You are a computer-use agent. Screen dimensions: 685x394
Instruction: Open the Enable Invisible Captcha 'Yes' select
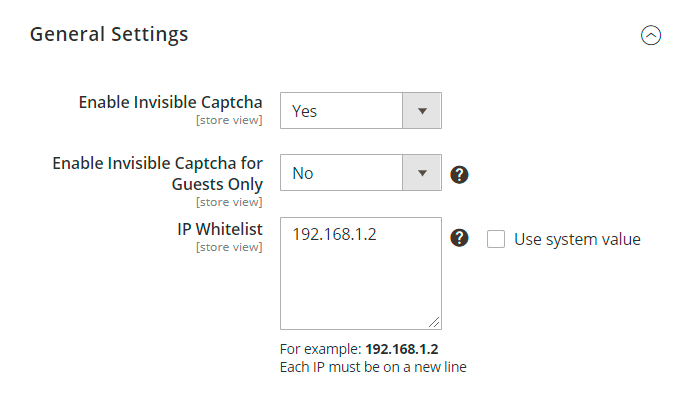(361, 111)
